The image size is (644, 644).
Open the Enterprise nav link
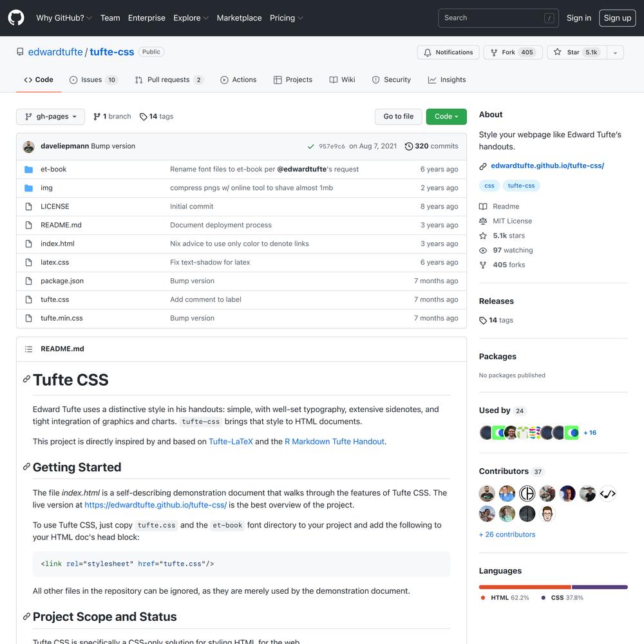coord(147,18)
